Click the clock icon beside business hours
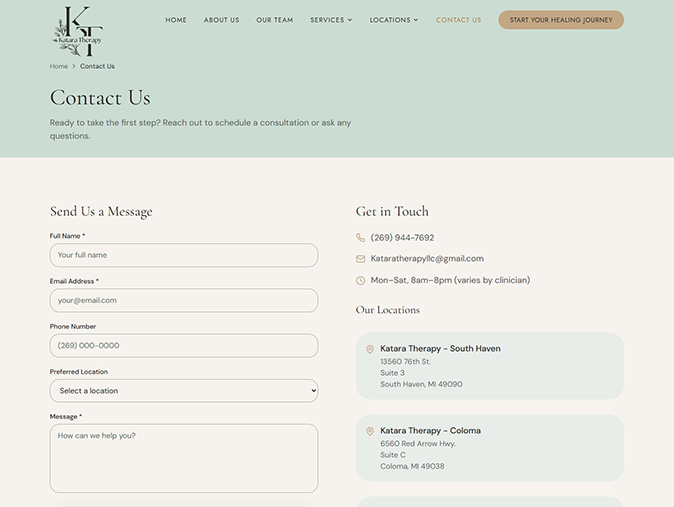This screenshot has width=674, height=507. pyautogui.click(x=360, y=280)
